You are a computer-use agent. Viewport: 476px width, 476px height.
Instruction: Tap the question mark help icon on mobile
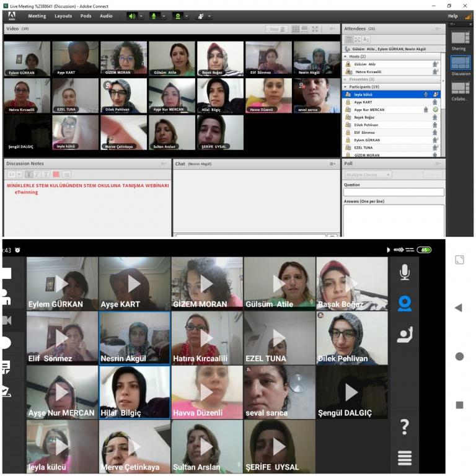pos(405,426)
